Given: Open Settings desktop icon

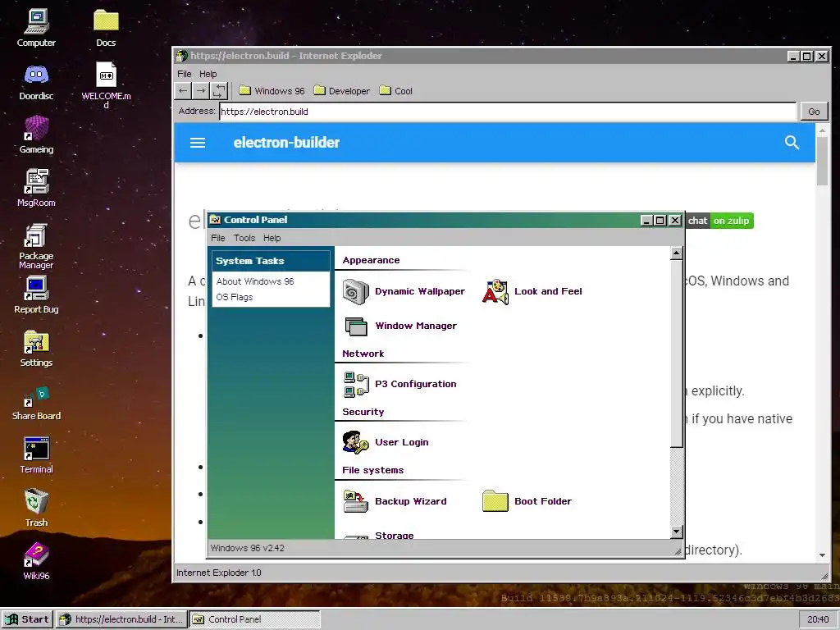Looking at the screenshot, I should coord(36,348).
